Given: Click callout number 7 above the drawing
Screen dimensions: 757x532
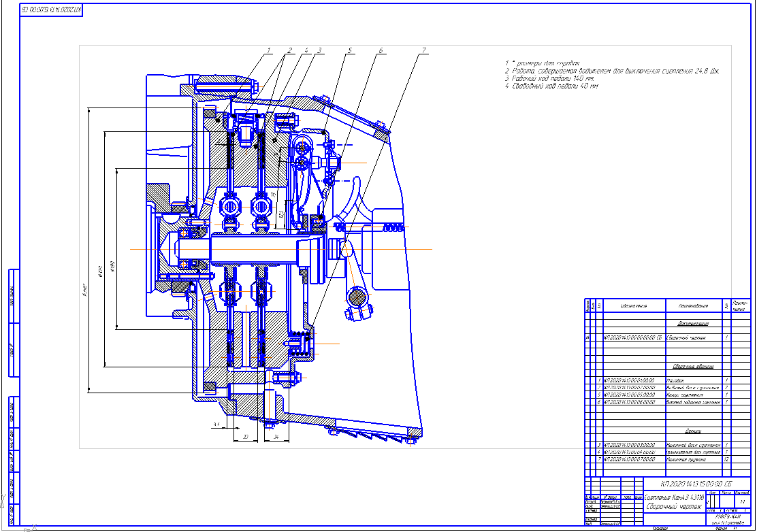Looking at the screenshot, I should pos(424,50).
